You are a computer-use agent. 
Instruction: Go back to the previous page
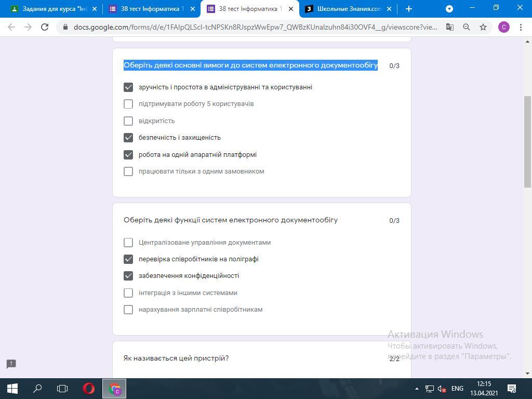pyautogui.click(x=11, y=27)
